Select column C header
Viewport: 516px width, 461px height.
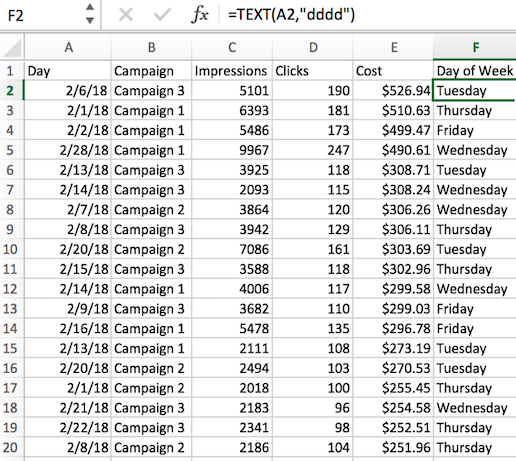pos(232,48)
